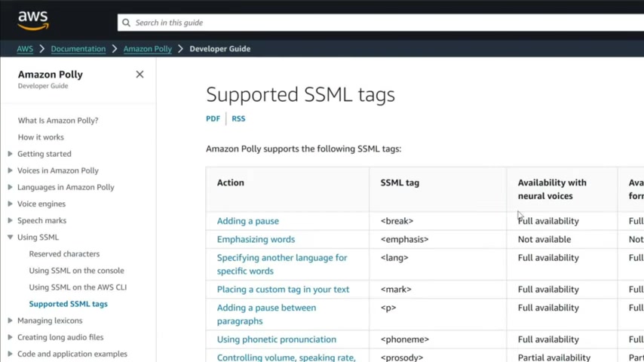Open Creating long audio files page
Screen dimensions: 644x362
(60, 337)
